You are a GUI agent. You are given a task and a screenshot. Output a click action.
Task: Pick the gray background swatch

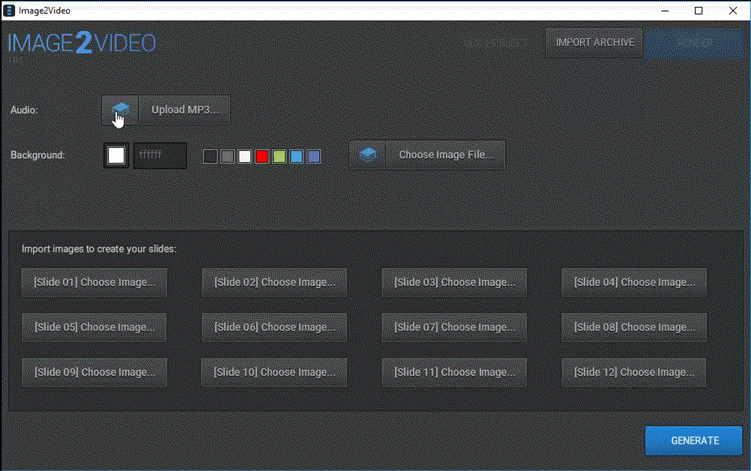pos(228,156)
